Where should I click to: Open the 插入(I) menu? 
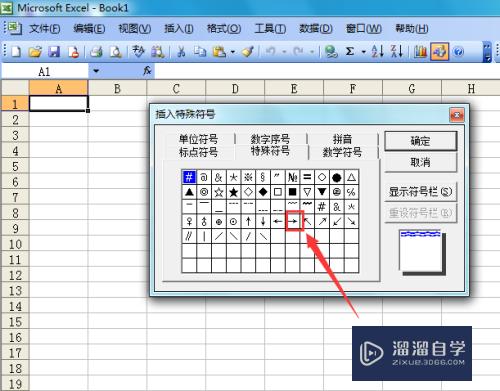(x=179, y=29)
